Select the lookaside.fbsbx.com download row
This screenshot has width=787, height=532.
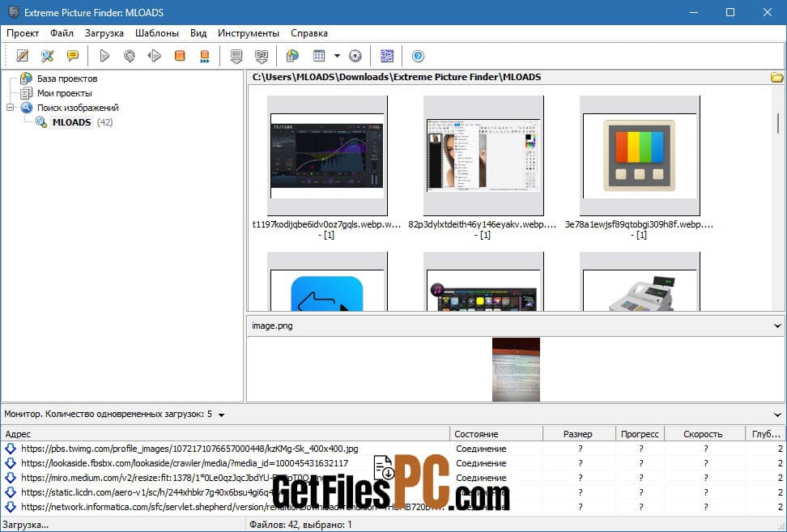pyautogui.click(x=393, y=463)
